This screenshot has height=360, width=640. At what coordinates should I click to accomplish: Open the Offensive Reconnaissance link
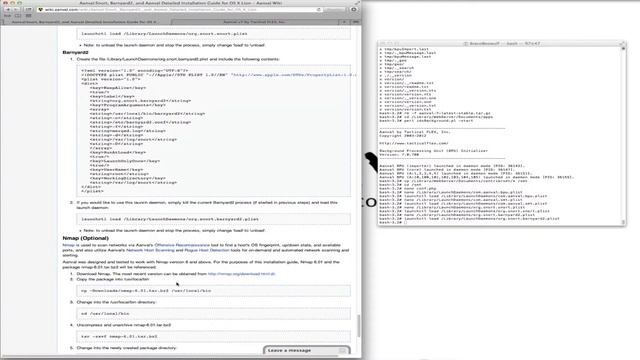point(182,245)
